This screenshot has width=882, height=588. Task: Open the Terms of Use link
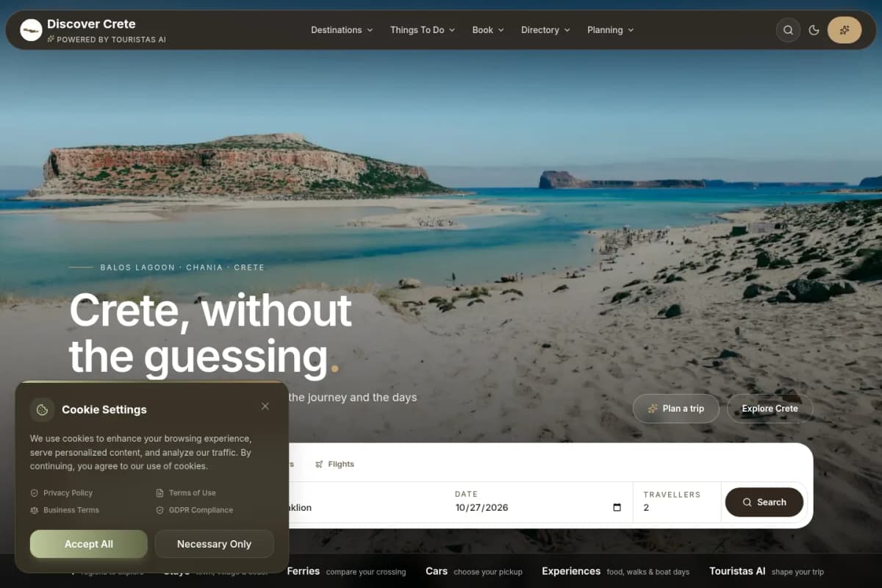(186, 493)
